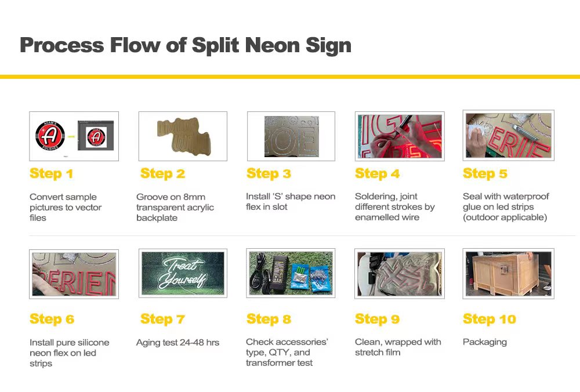Click the Convert sample pictures description

click(x=66, y=207)
